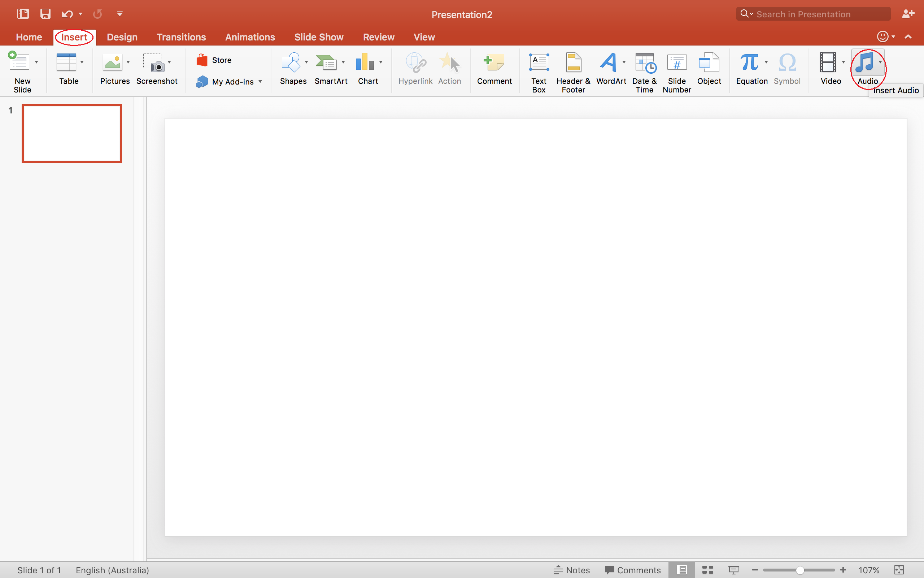Open the View tab
Screen dimensions: 924x578
point(424,37)
